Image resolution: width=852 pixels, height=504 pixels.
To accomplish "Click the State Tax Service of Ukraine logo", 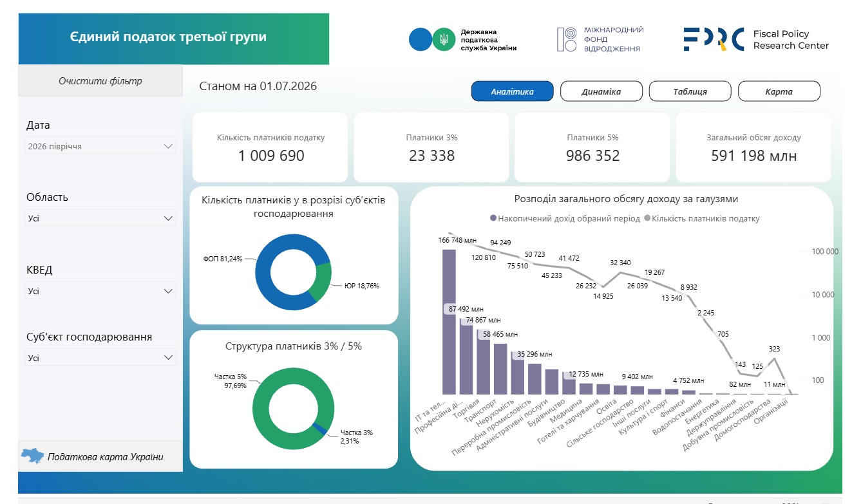I will point(463,40).
